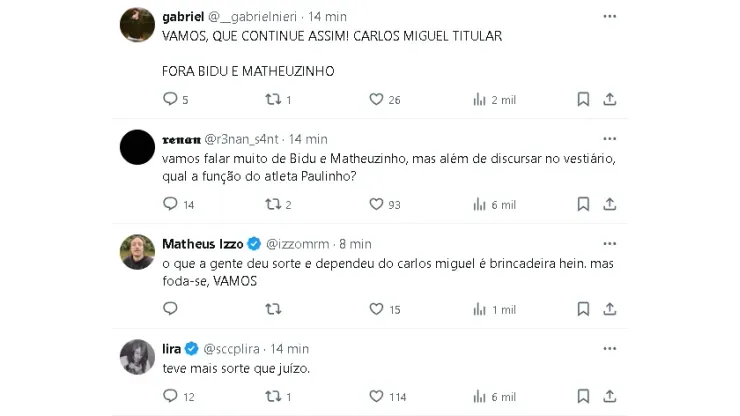Retweet gabriel's Carlos Miguel post
The image size is (740, 416).
273,100
